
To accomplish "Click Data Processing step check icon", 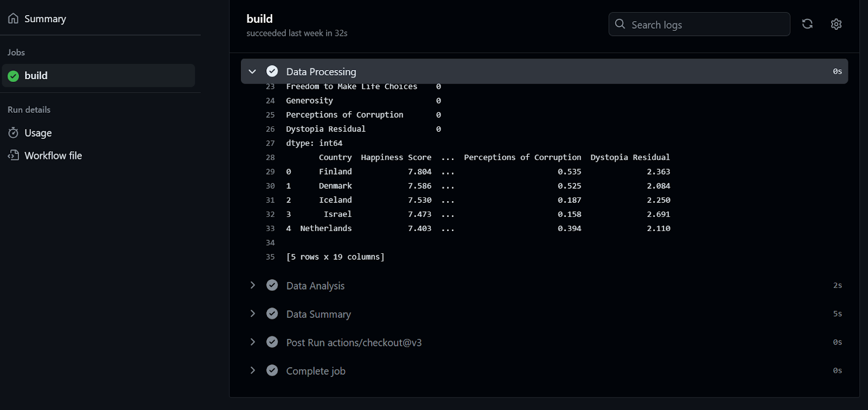I will tap(272, 72).
